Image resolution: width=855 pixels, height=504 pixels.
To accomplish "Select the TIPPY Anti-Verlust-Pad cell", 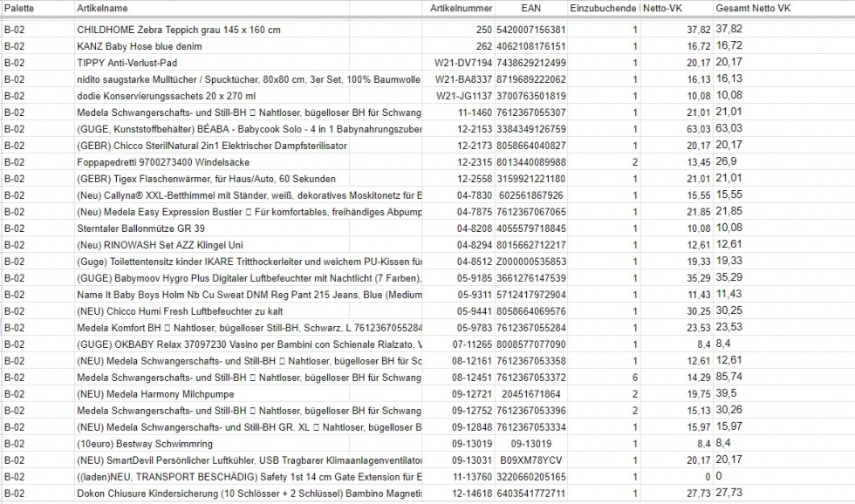I will [127, 63].
